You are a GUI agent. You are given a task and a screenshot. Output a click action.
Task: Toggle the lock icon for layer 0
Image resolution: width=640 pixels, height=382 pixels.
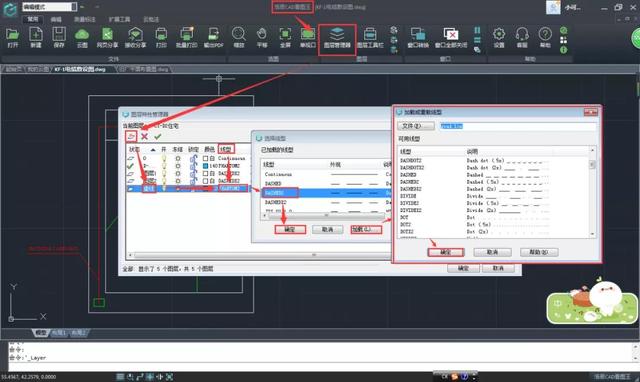click(x=193, y=158)
